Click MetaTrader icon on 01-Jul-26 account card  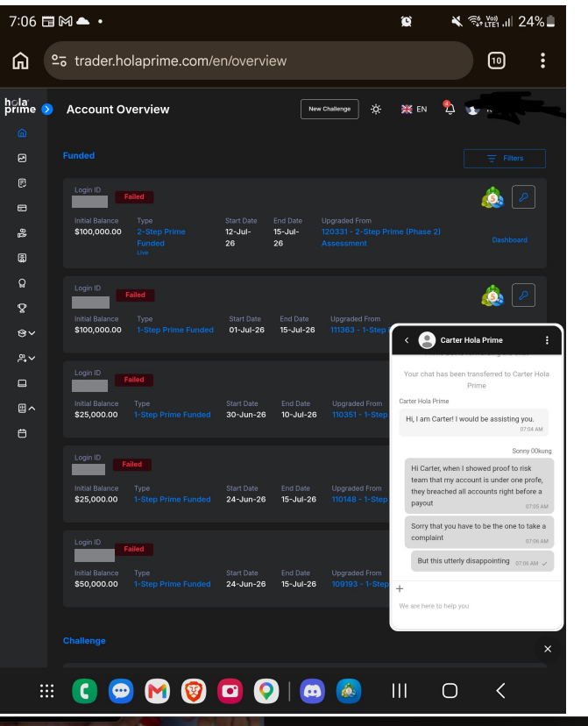[492, 295]
